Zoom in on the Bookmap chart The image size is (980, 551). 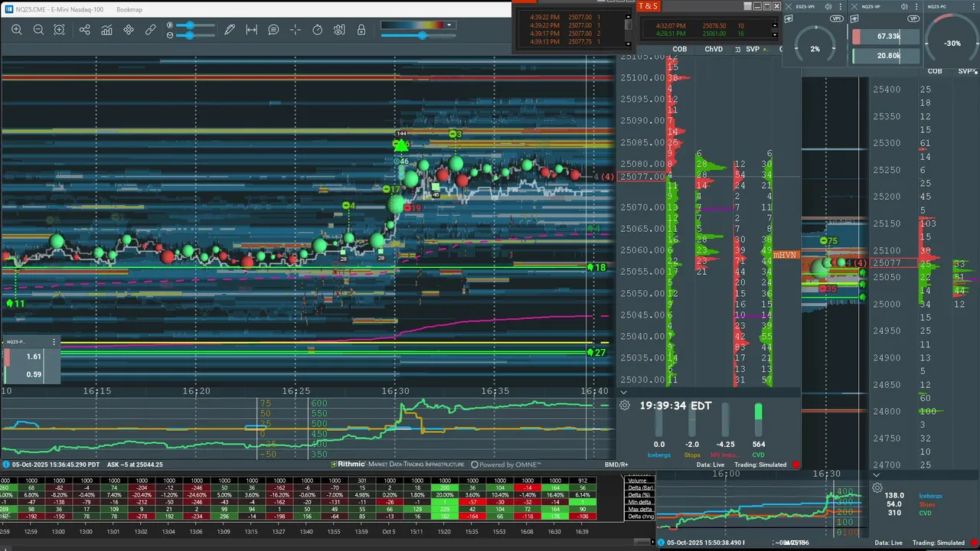tap(17, 30)
